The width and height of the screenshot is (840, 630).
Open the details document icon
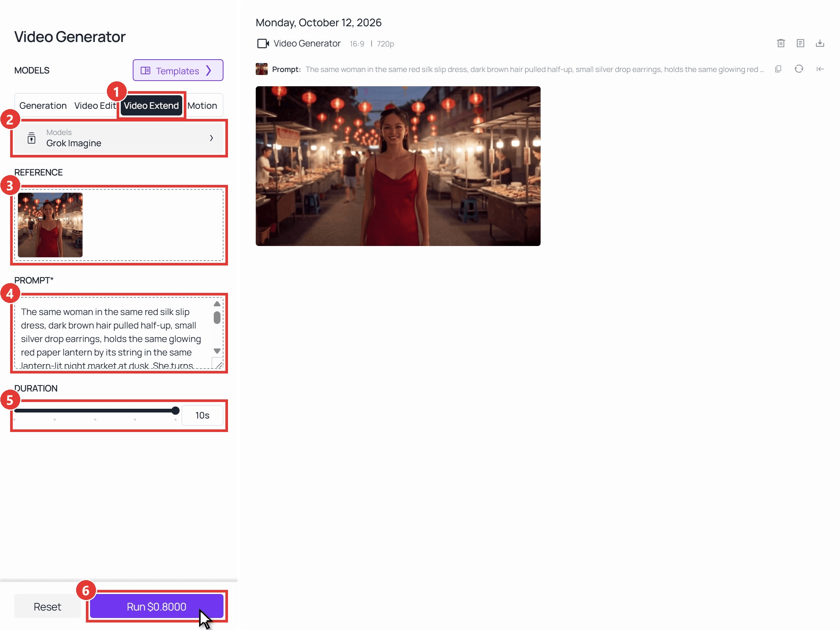pos(800,43)
